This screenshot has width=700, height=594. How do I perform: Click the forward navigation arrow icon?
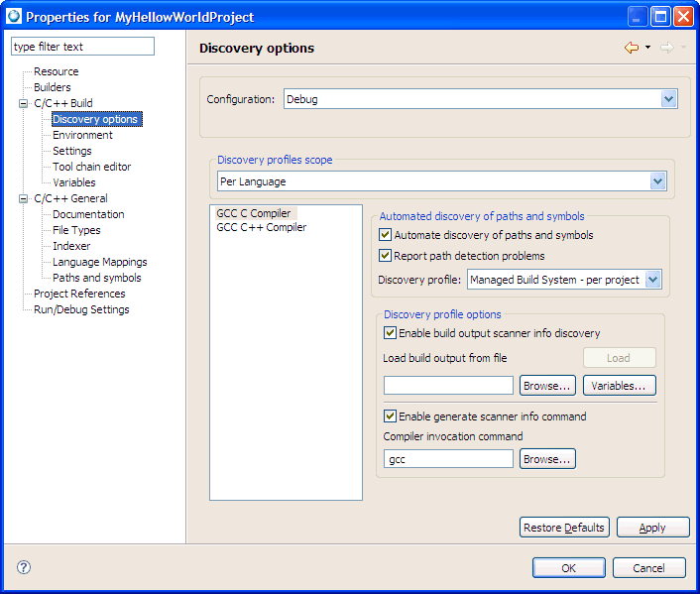666,48
